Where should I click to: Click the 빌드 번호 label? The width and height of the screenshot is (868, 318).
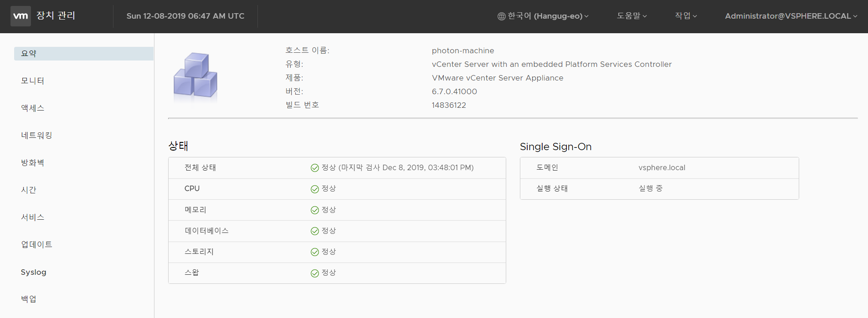point(302,105)
